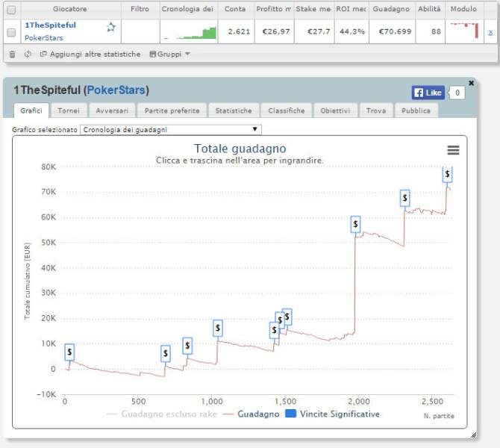Open the 1TheSpiteful player link
The height and width of the screenshot is (448, 500).
[x=51, y=25]
